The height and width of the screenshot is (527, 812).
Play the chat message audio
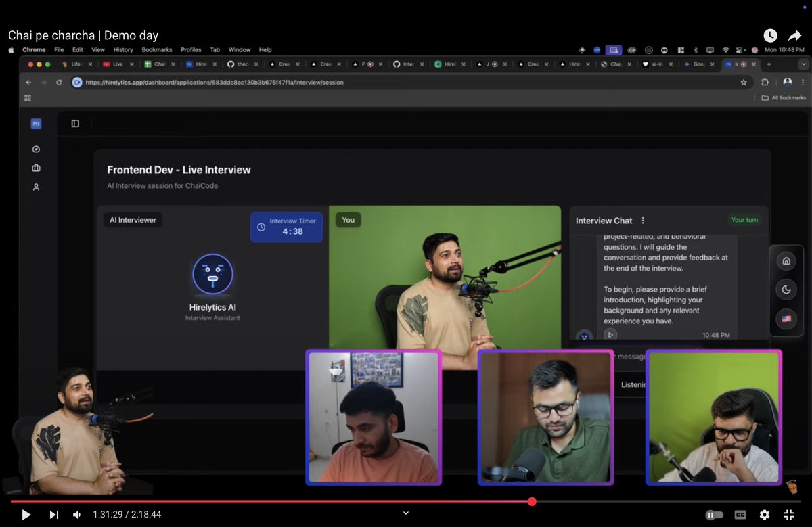[610, 334]
